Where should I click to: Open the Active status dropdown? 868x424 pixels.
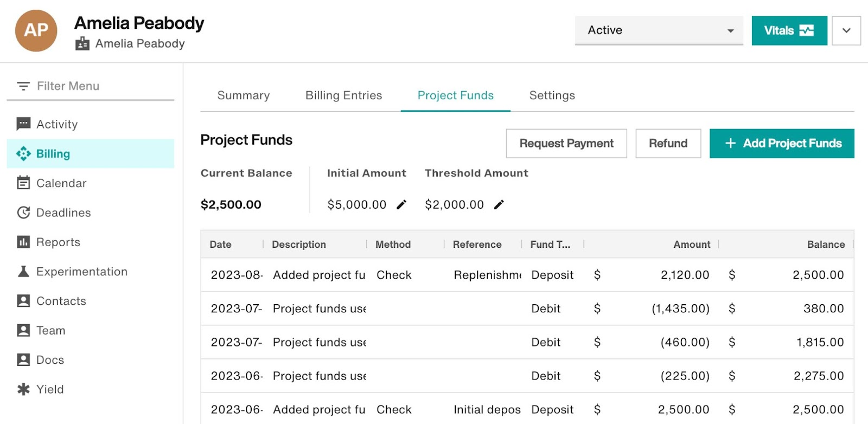(x=659, y=30)
